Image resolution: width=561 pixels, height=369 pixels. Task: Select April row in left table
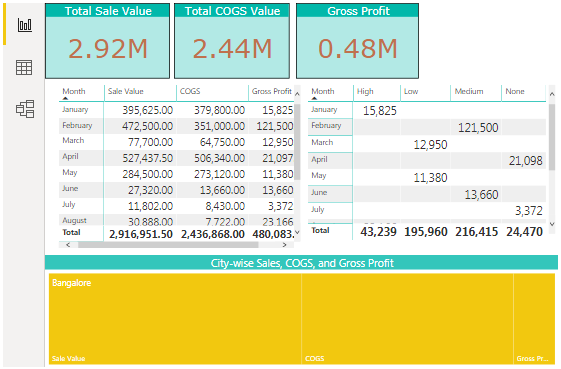tap(176, 158)
